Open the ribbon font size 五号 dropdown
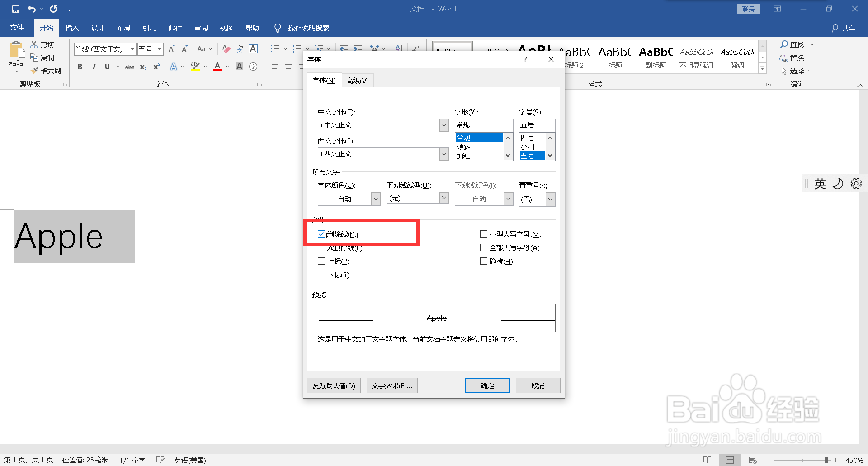 (160, 49)
